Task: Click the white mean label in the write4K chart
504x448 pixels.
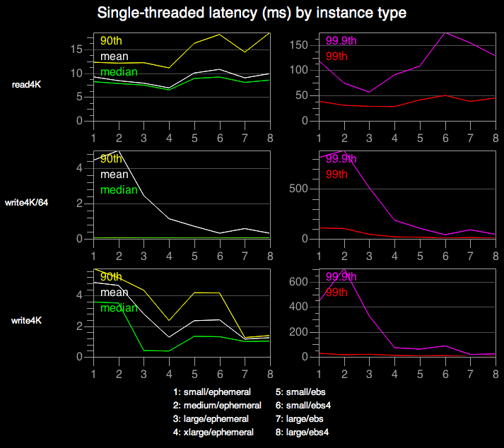Action: (x=114, y=293)
